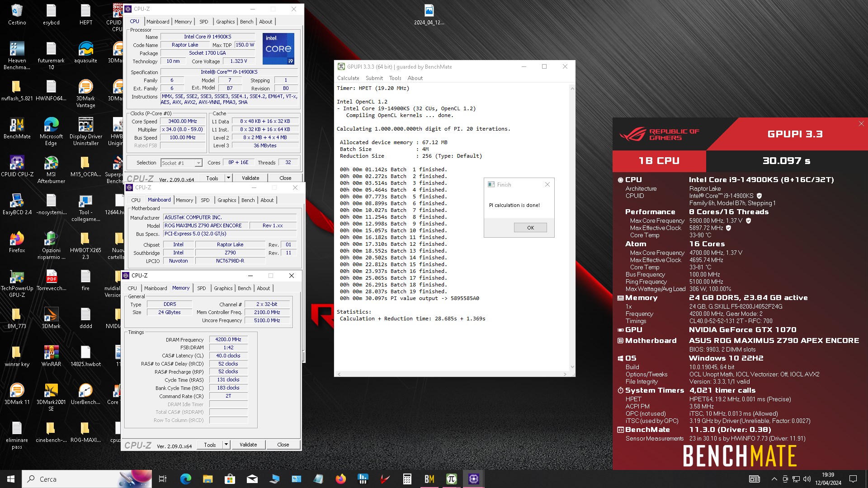
Task: Open Microsoft Edge desktop shortcut
Action: tap(51, 131)
